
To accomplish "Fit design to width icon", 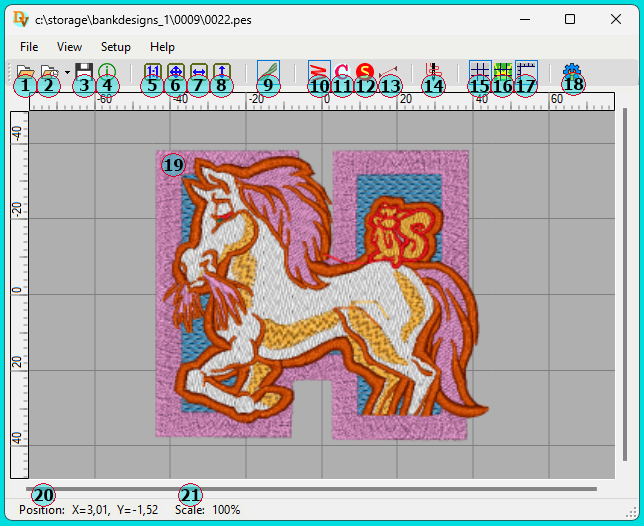I will coord(199,72).
